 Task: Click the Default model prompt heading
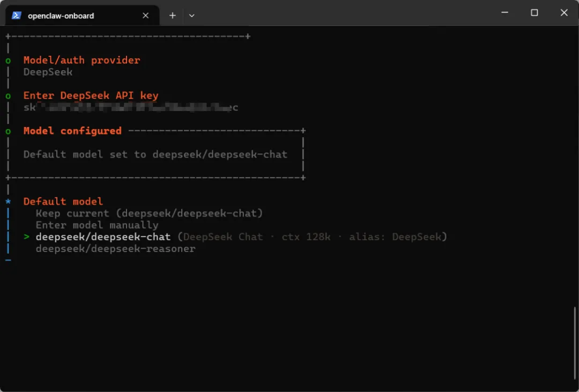point(63,201)
